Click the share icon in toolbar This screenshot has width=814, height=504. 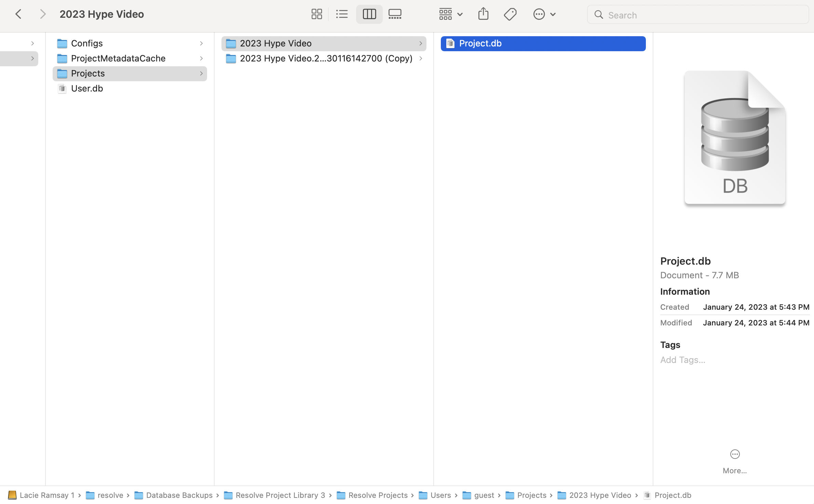pyautogui.click(x=483, y=13)
